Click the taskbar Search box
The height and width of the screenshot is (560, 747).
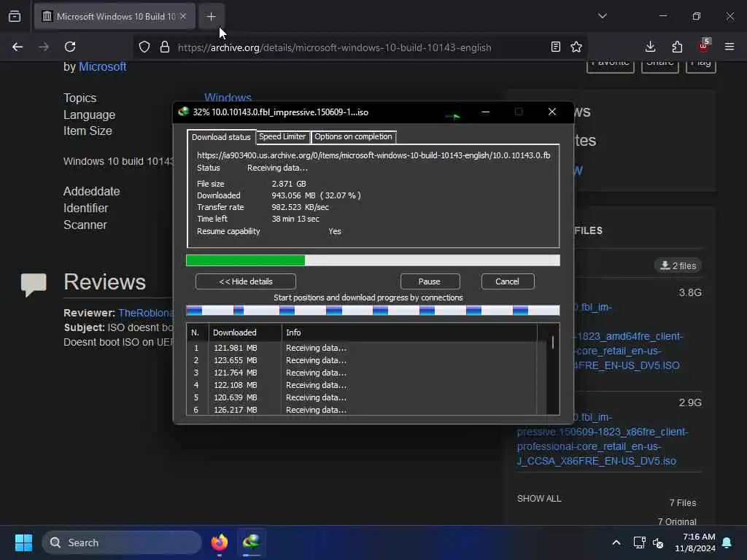click(122, 542)
